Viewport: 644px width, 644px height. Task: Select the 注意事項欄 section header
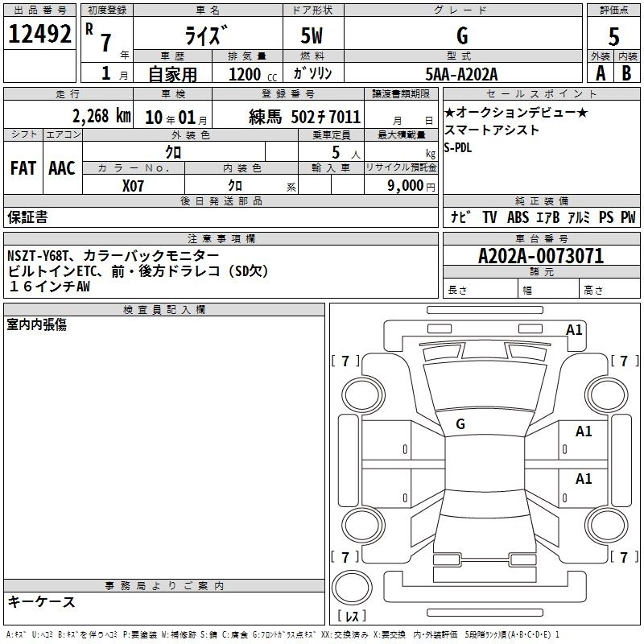pos(221,239)
